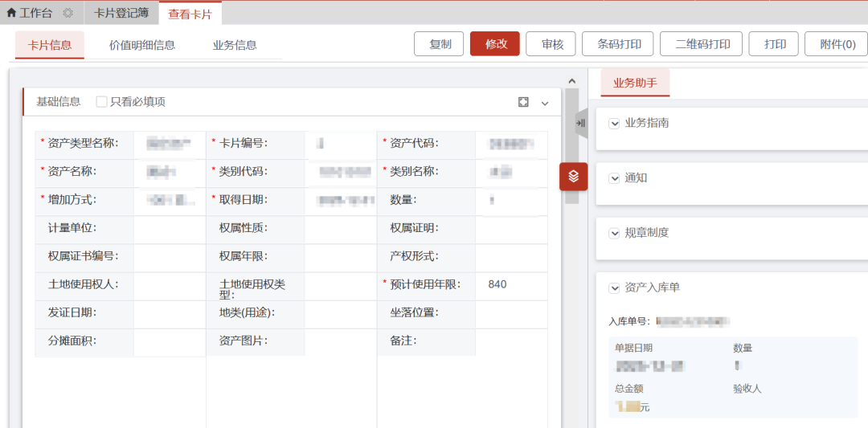The height and width of the screenshot is (428, 868).
Task: Toggle 只看必填项 checkbox
Action: tap(101, 102)
